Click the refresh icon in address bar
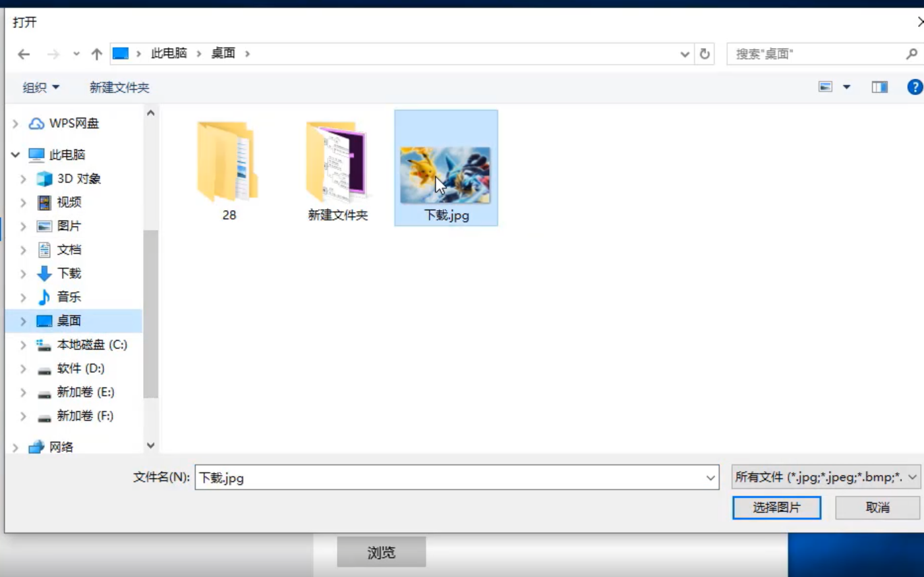Image resolution: width=924 pixels, height=577 pixels. point(705,53)
